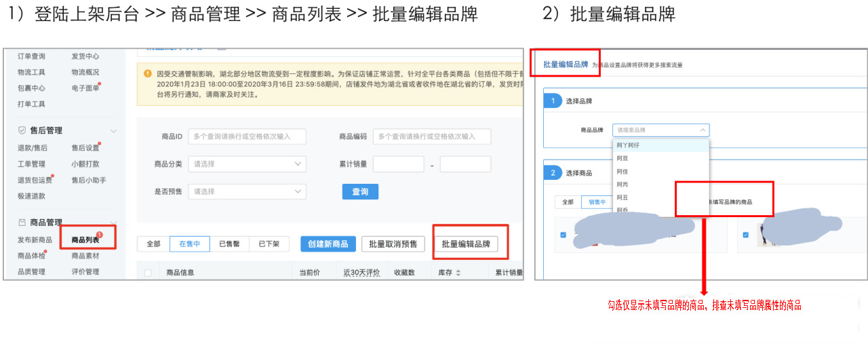The width and height of the screenshot is (868, 348).
Task: Open 退货包运费 in sidebar
Action: (x=35, y=180)
